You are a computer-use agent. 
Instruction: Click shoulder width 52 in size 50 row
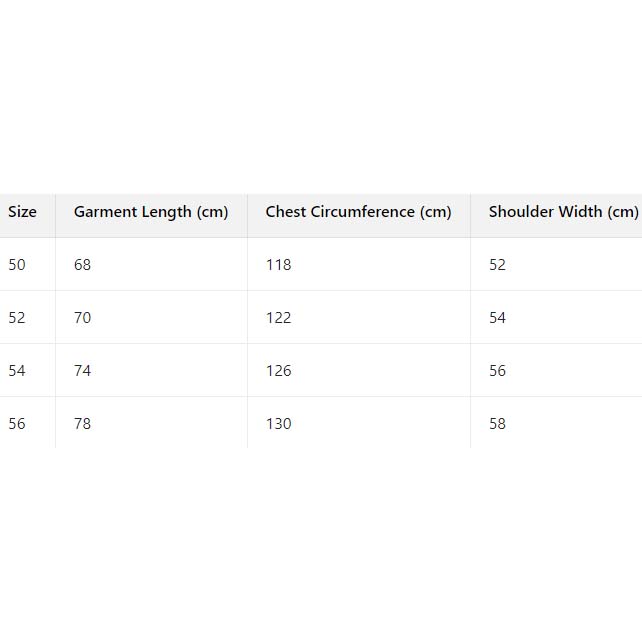point(497,265)
